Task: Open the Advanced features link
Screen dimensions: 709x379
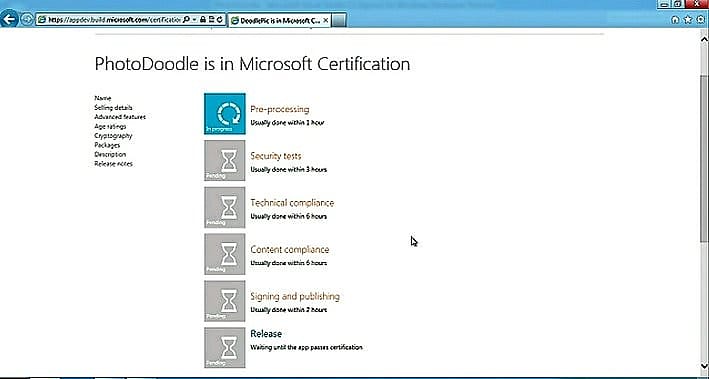Action: [x=120, y=117]
